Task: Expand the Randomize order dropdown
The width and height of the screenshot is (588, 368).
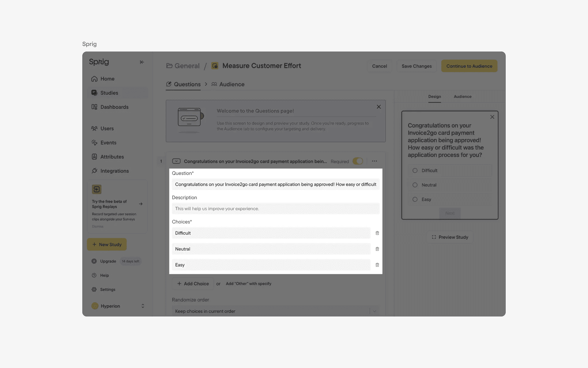Action: (x=374, y=311)
